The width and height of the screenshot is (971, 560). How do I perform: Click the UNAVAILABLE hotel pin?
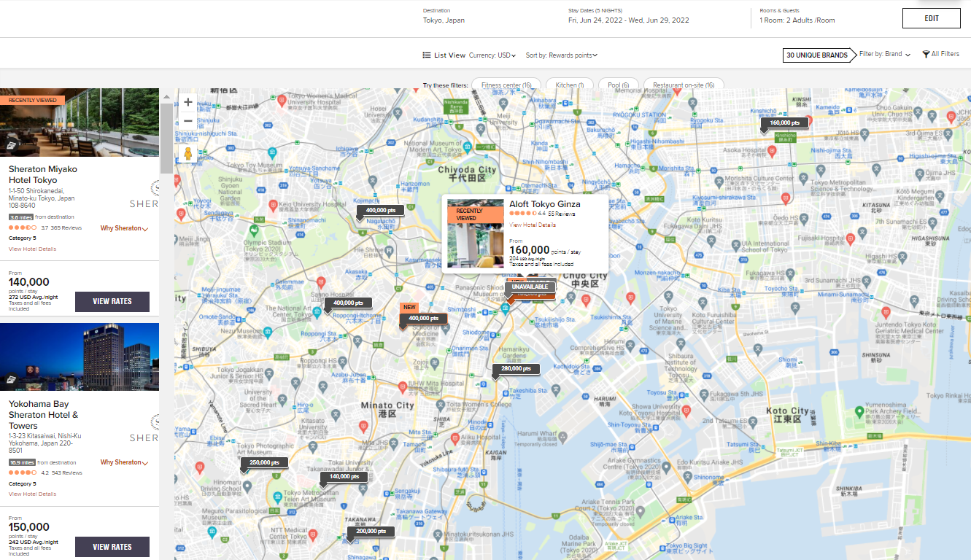tap(530, 287)
